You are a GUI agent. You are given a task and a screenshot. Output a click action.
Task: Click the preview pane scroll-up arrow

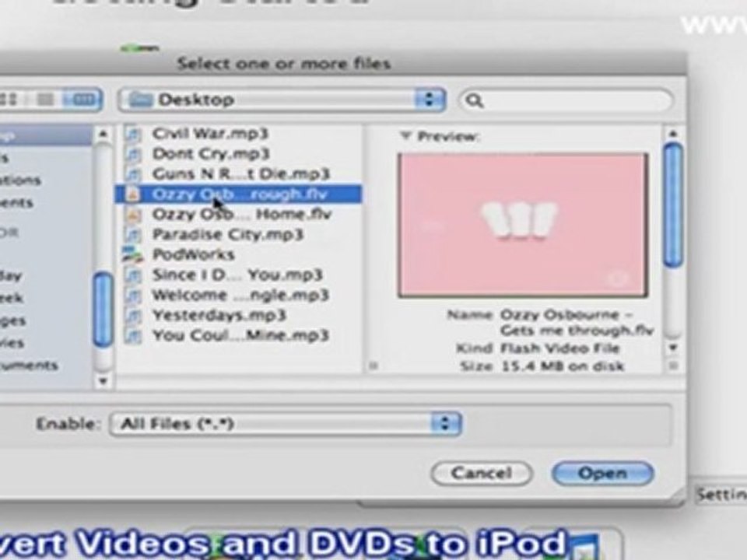coord(672,134)
